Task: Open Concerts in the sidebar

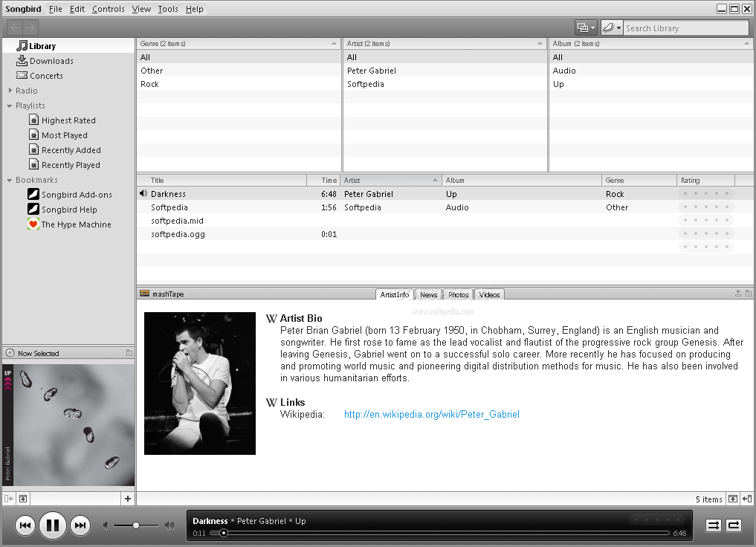Action: click(39, 76)
